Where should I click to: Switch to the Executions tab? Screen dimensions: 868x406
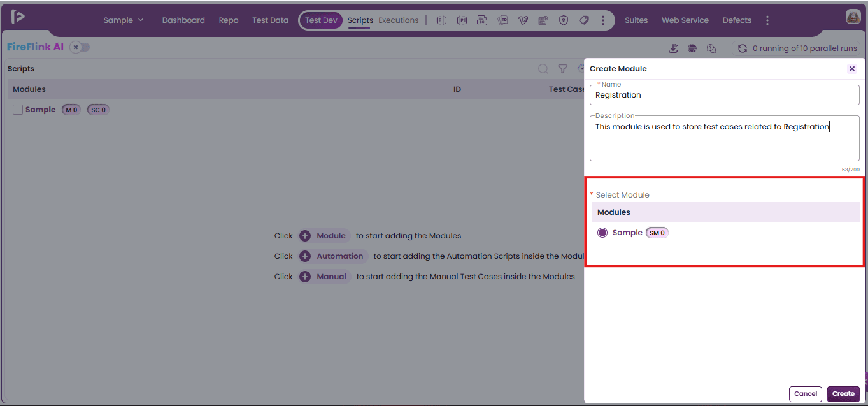[399, 20]
